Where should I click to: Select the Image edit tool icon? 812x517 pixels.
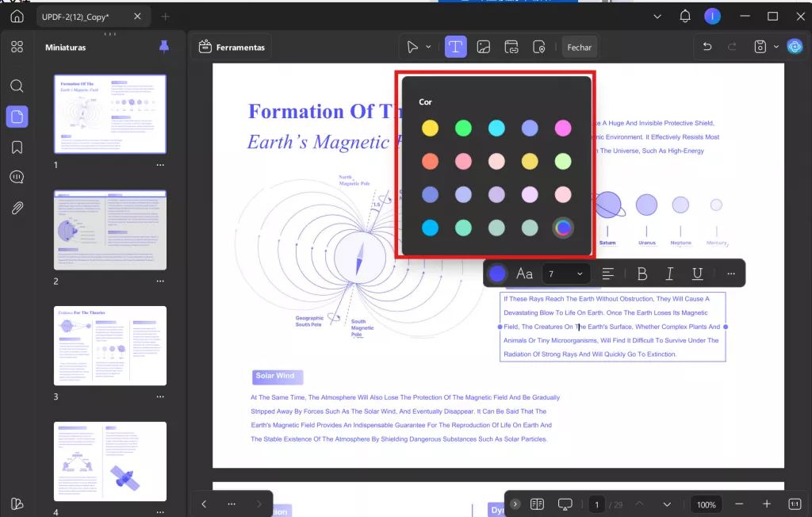pyautogui.click(x=483, y=47)
